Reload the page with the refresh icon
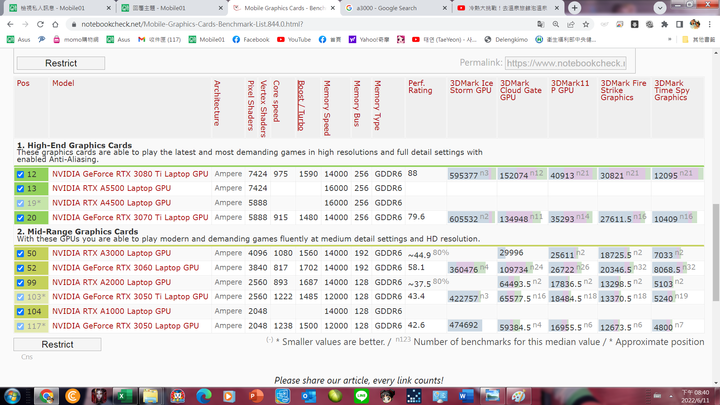 tap(40, 24)
